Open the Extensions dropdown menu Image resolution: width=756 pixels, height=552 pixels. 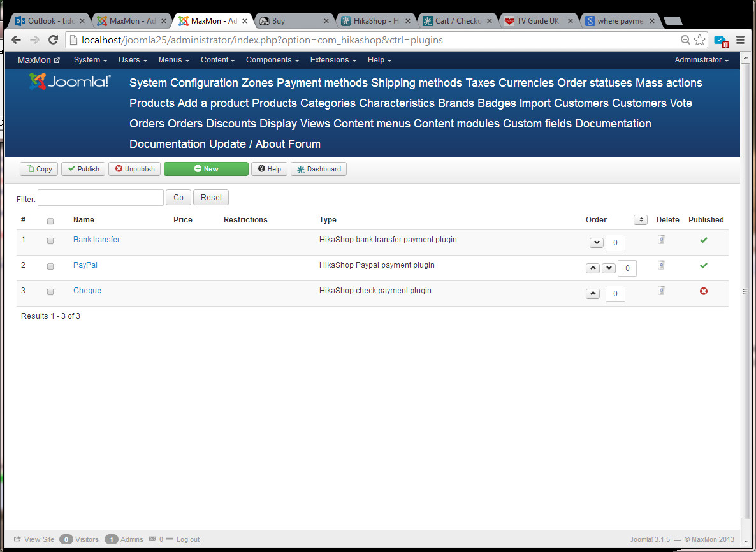click(x=333, y=60)
